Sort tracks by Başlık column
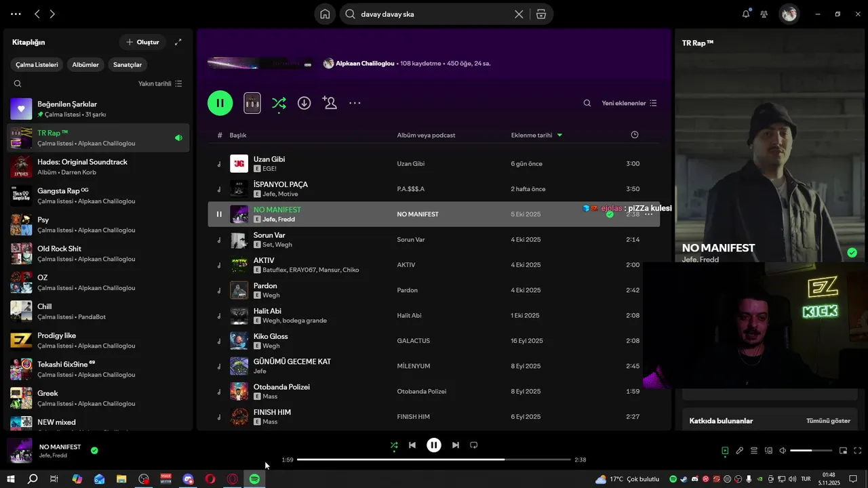Image resolution: width=868 pixels, height=488 pixels. 238,135
